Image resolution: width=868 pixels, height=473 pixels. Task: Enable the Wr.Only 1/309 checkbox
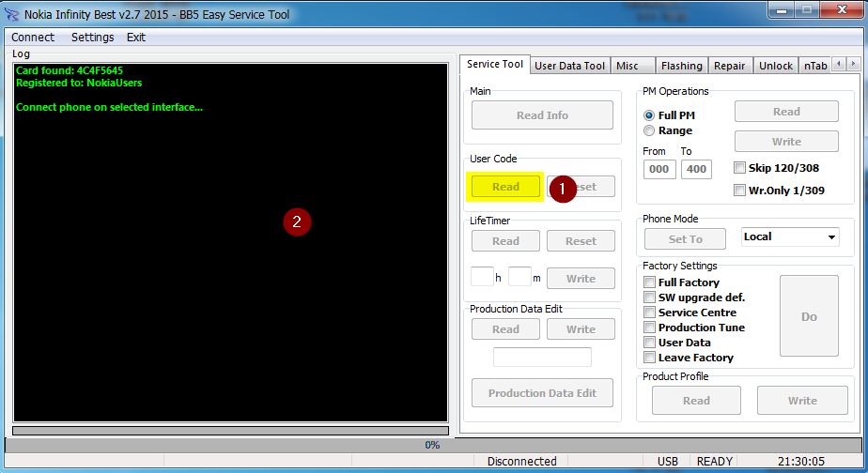(x=739, y=191)
